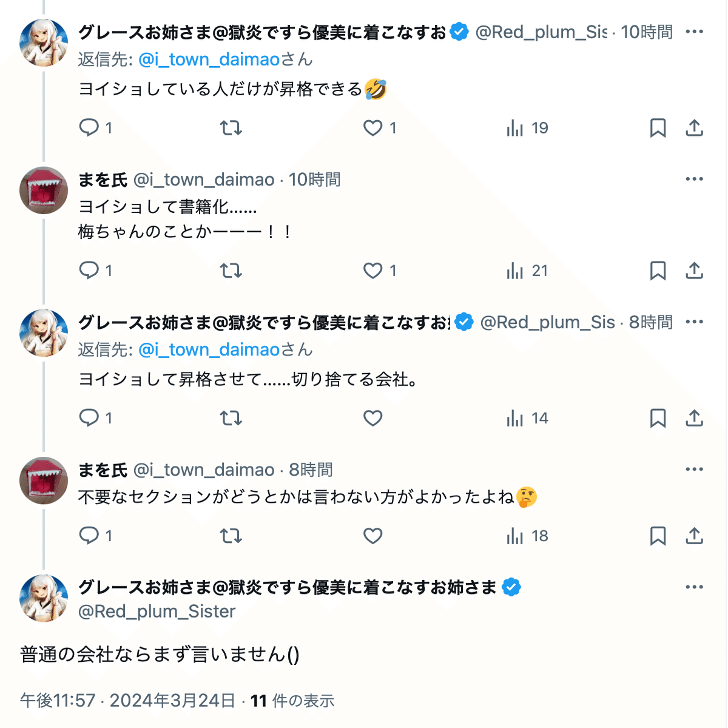Share the 不要なセクション tweet
The width and height of the screenshot is (728, 728).
coord(694,536)
